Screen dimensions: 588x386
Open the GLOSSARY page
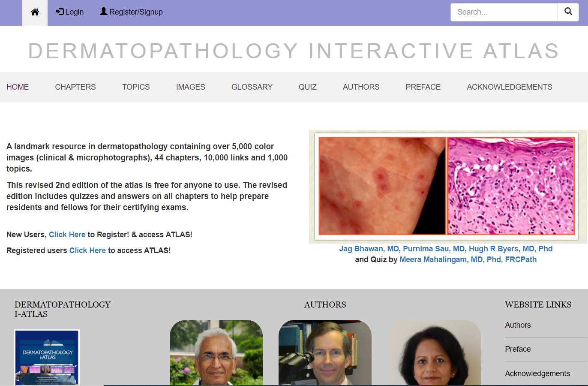(252, 87)
